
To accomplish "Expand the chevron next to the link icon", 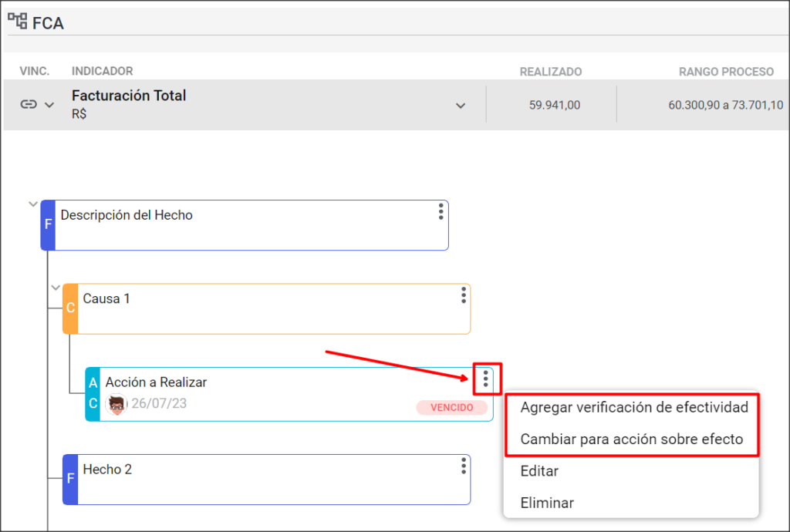I will 49,105.
